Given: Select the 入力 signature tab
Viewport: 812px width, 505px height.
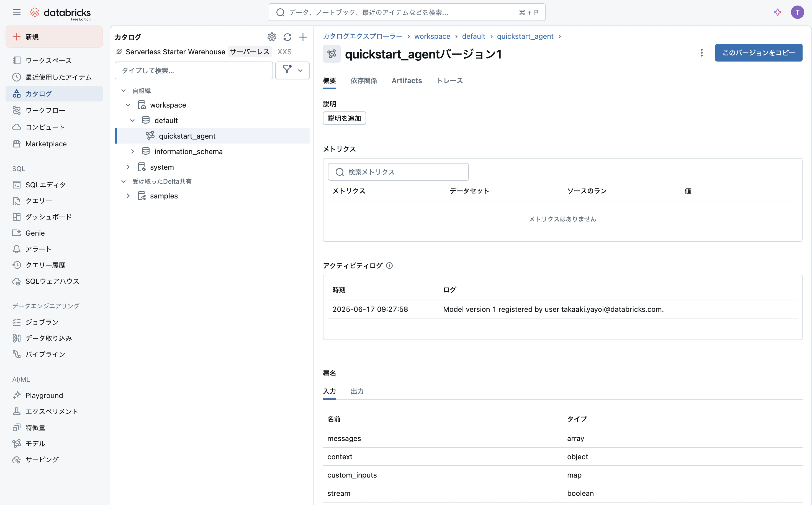Looking at the screenshot, I should click(329, 391).
